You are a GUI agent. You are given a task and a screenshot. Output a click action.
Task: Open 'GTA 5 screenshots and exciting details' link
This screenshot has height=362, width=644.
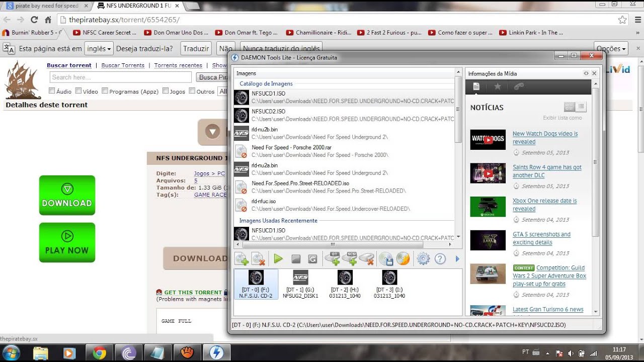click(541, 238)
